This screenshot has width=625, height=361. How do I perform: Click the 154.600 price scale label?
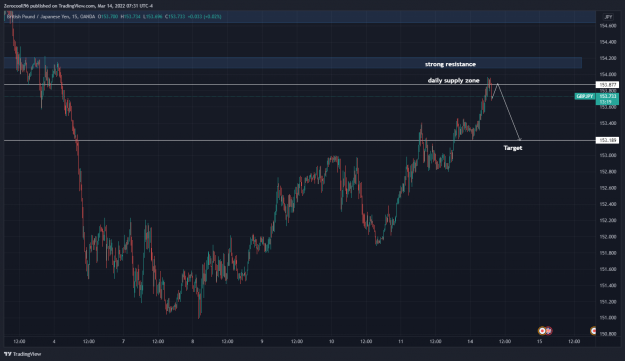(607, 26)
